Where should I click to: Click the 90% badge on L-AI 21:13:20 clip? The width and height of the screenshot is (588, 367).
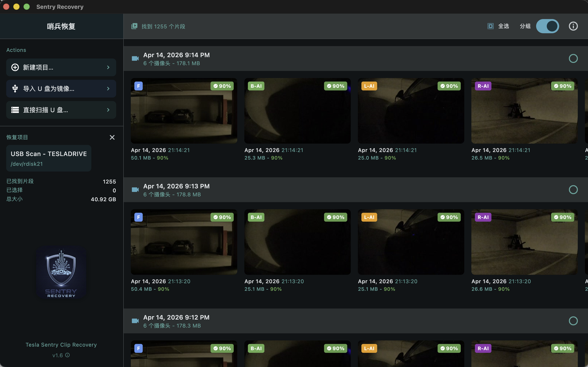click(449, 217)
